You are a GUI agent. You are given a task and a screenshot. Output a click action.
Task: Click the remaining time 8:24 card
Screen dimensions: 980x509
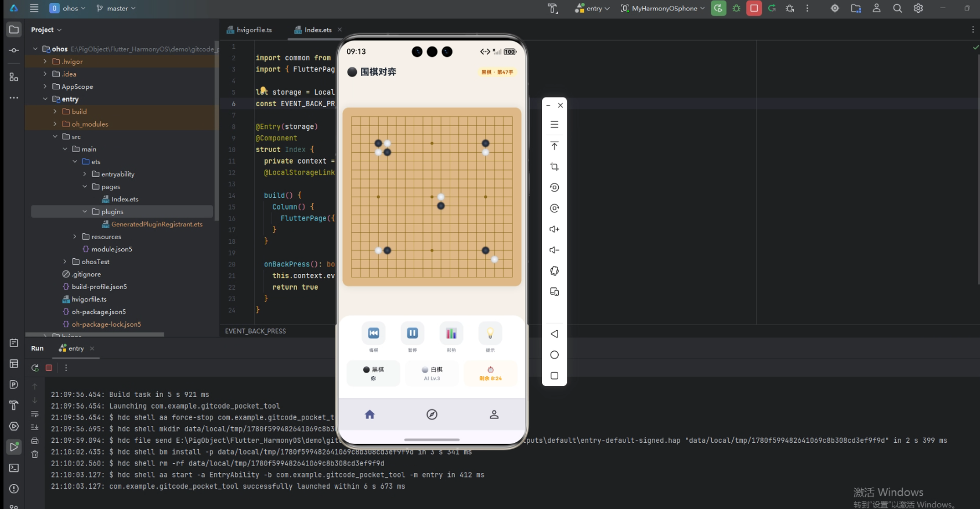pos(490,373)
